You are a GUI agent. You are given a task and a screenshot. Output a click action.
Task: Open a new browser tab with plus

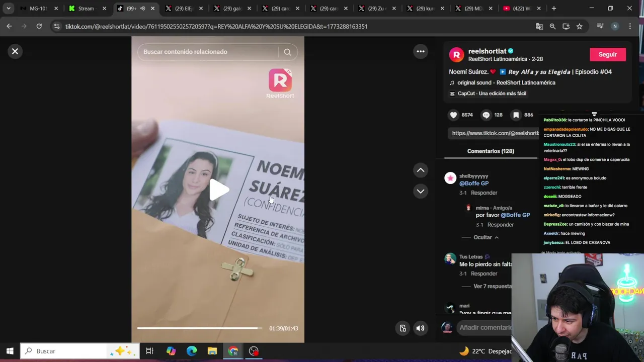tap(554, 9)
